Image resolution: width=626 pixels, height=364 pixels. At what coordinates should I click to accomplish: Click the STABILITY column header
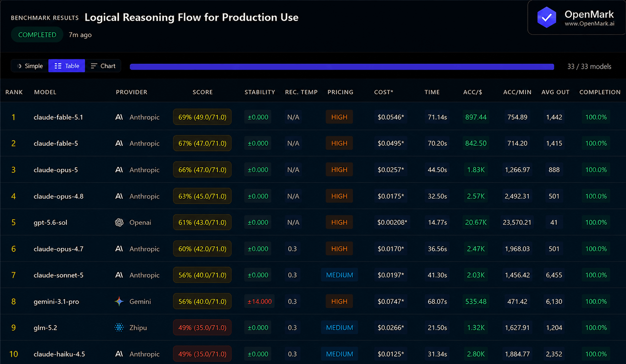pos(260,92)
